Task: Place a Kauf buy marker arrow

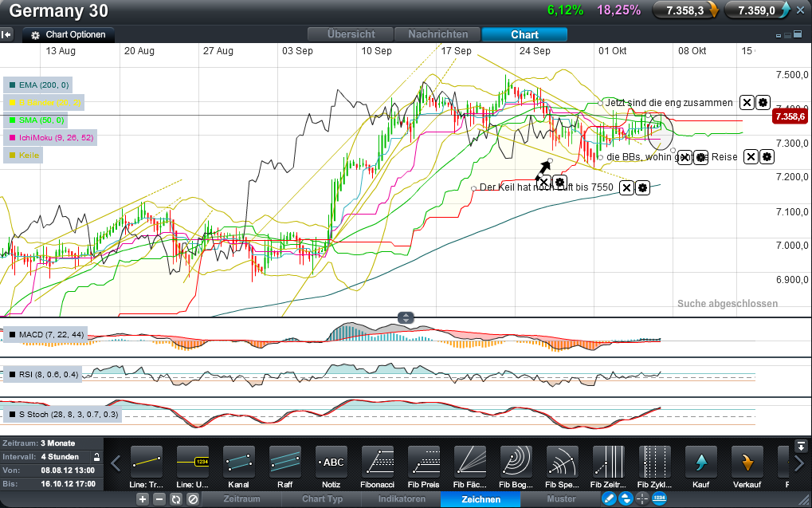Action: 700,462
